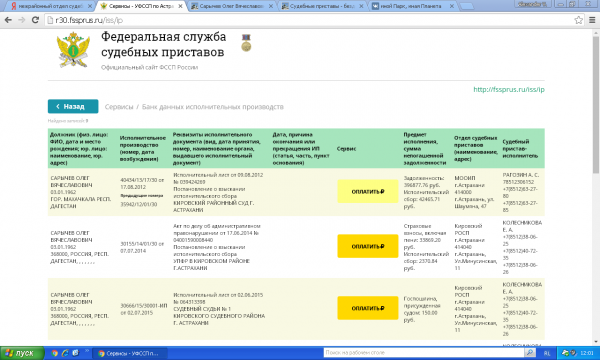Screen dimensions: 600x360
Task: Click the 'Назад' back button
Action: [73, 106]
